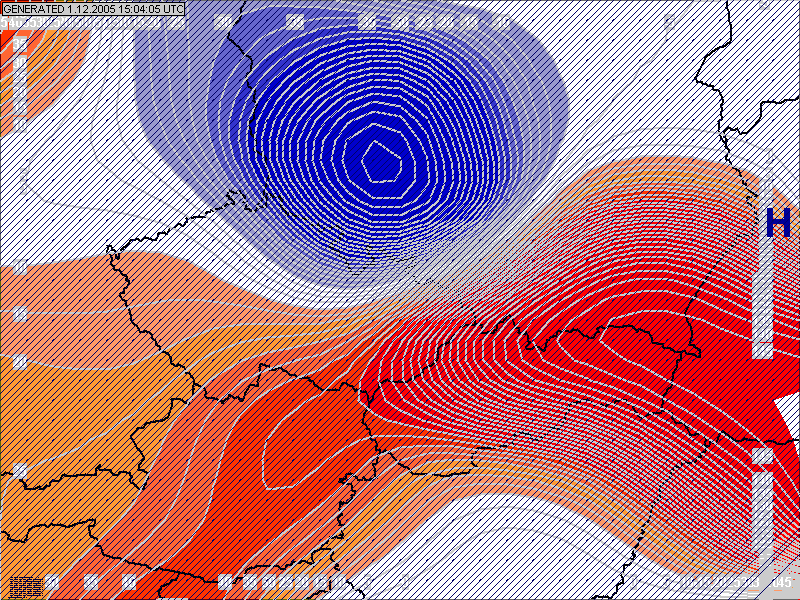Select the white area in the top-right corner
This screenshot has height=600, width=800.
(760, 60)
